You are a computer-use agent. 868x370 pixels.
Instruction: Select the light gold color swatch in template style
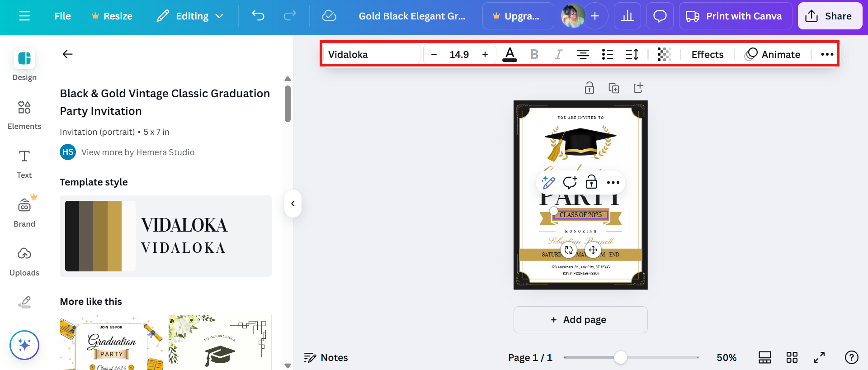114,236
